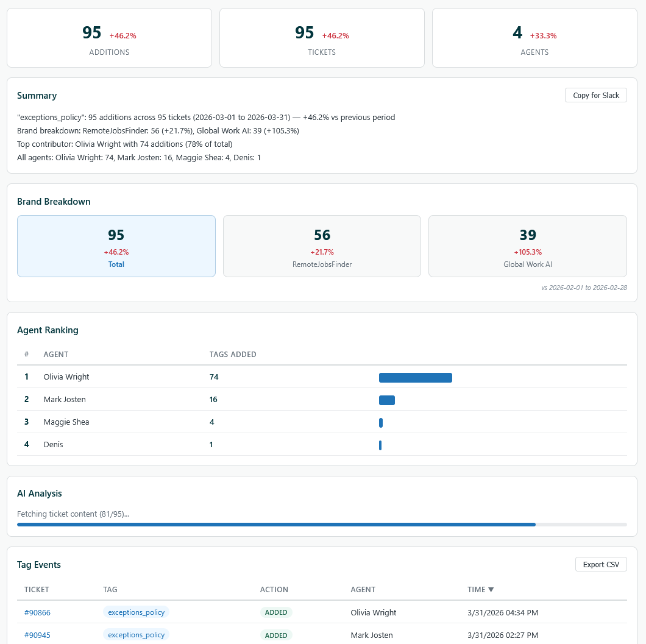The height and width of the screenshot is (644, 646).
Task: Select the TICKETS metric card
Action: click(322, 37)
